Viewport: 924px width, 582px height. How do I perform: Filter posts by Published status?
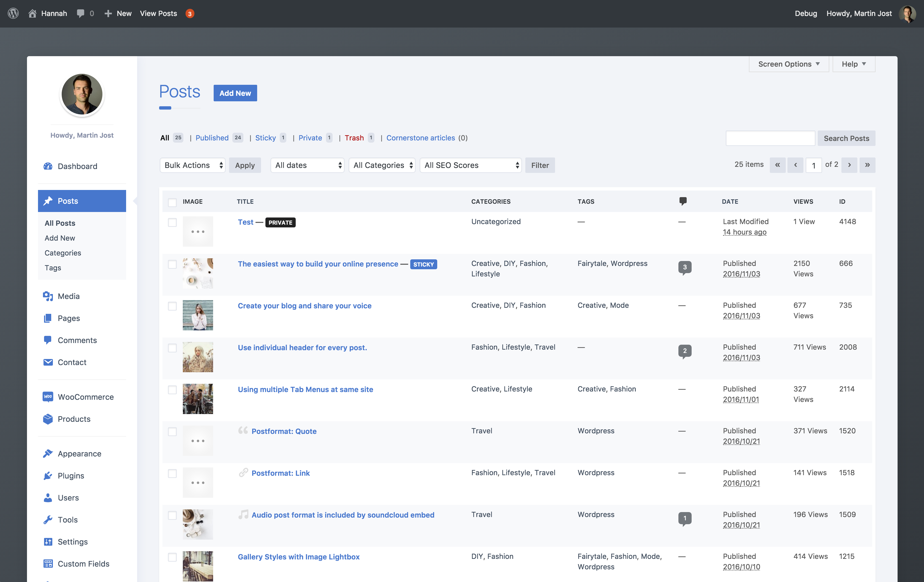(212, 138)
